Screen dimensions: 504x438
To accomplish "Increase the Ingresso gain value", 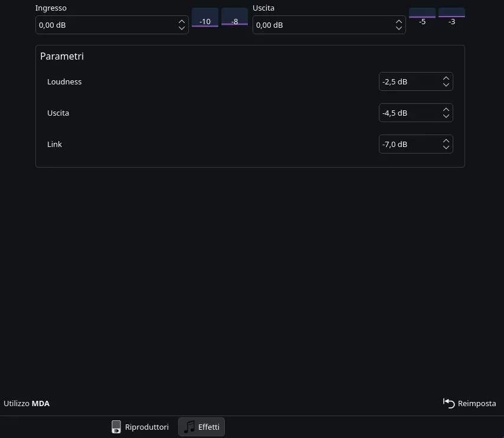I will 182,22.
